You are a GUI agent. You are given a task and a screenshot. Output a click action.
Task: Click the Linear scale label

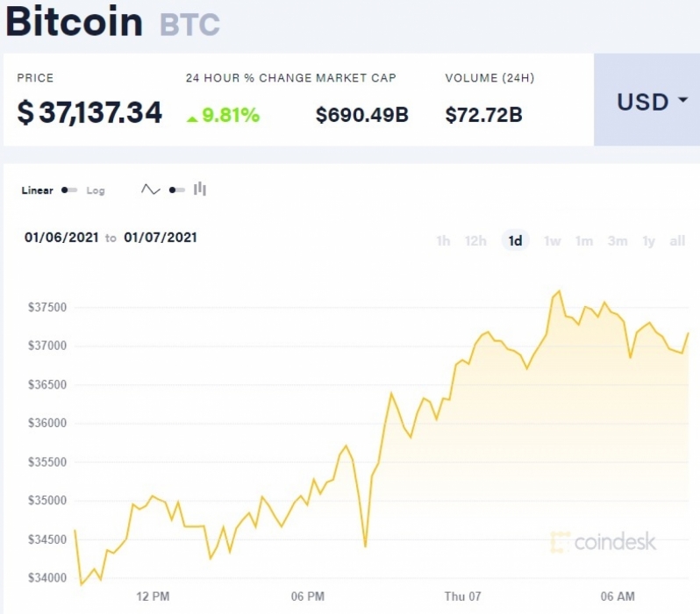[x=37, y=190]
